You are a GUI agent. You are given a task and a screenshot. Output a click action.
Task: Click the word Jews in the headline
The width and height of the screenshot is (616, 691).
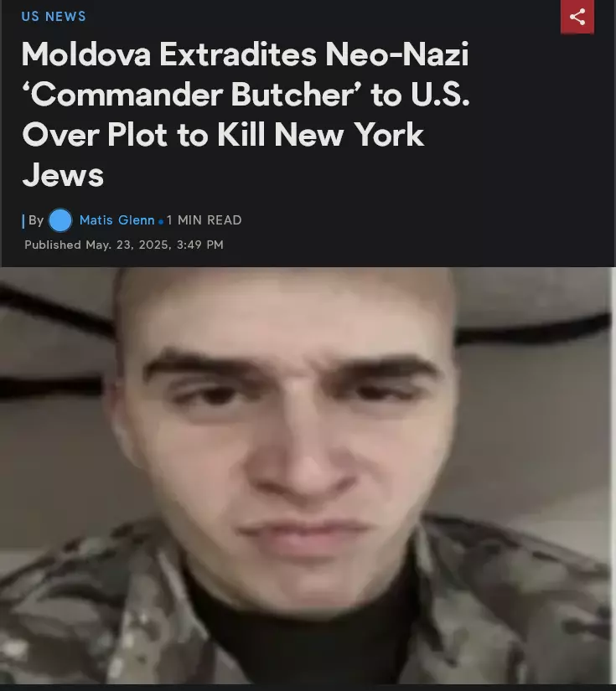pyautogui.click(x=63, y=175)
